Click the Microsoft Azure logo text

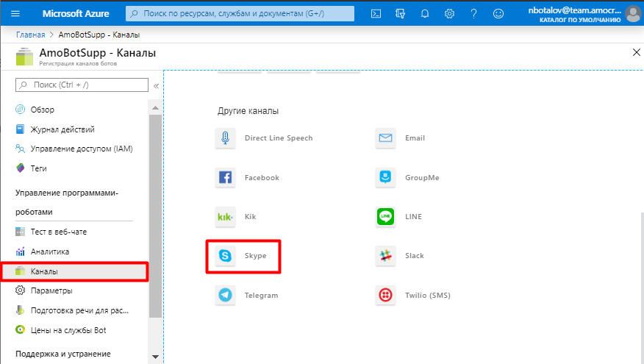click(x=76, y=13)
